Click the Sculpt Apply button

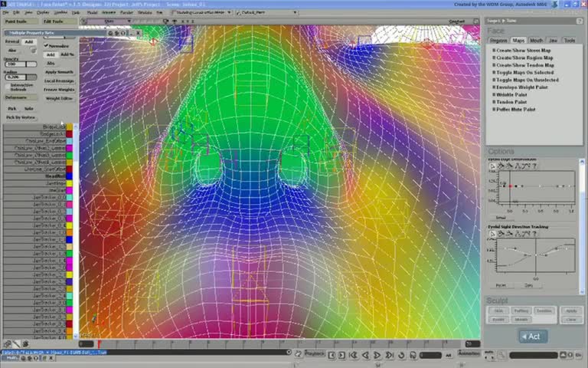click(x=571, y=311)
